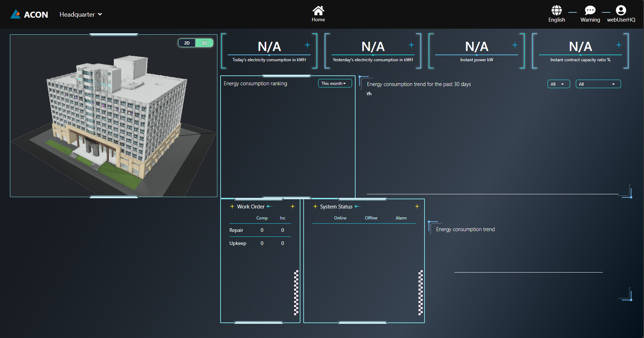The height and width of the screenshot is (338, 644).
Task: Switch building view to 2D
Action: click(x=187, y=43)
